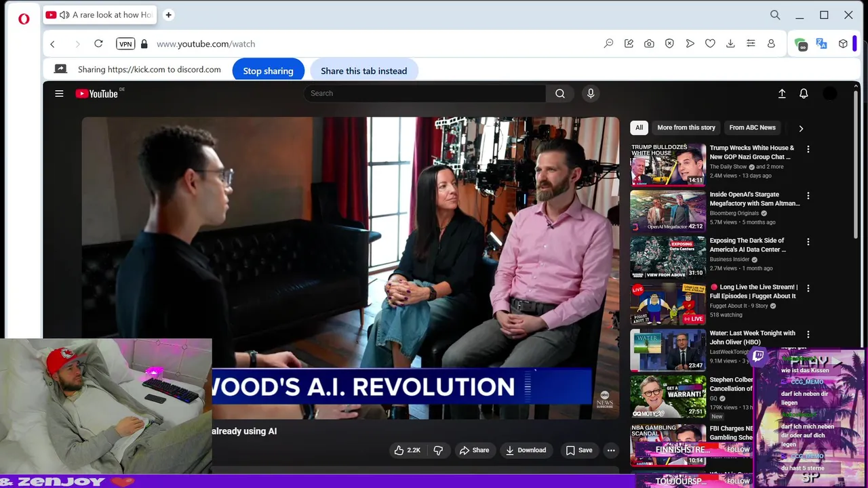
Task: Click Share this tab instead
Action: point(364,70)
